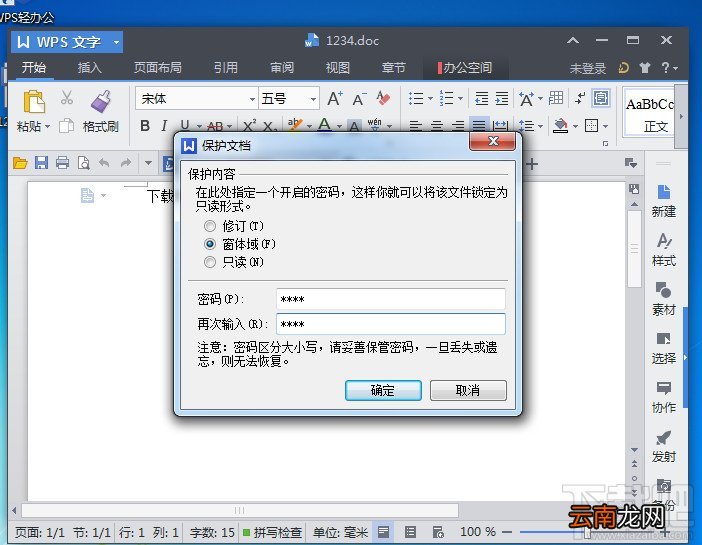Click the Print Preview icon
702x545 pixels.
pyautogui.click(x=84, y=163)
